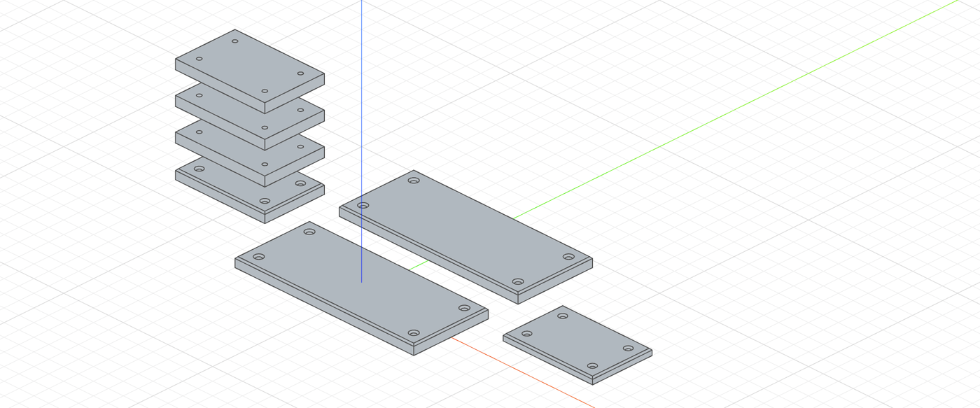
Task: Pick the top stacked plate's rightmost hole
Action: point(300,73)
